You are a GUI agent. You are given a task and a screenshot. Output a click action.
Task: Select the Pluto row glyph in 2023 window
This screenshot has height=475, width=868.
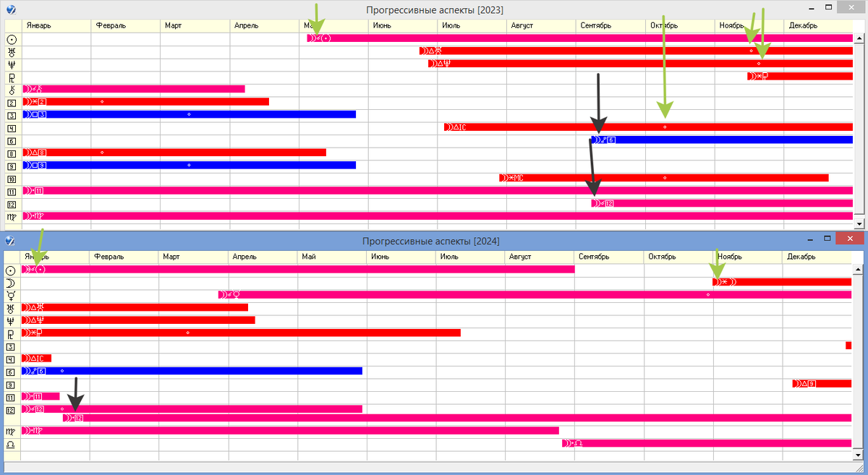click(x=12, y=77)
